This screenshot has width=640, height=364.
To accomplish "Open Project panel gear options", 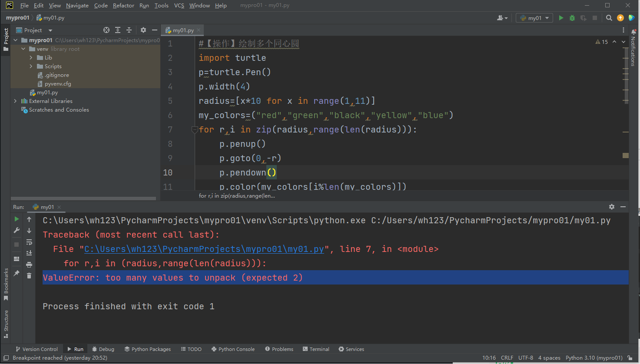I will click(143, 30).
